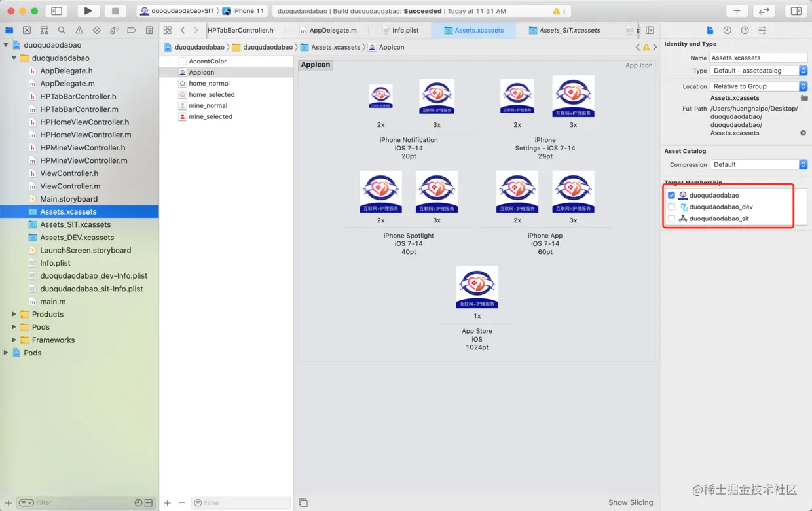Open the Issue navigator warning icon

(79, 30)
